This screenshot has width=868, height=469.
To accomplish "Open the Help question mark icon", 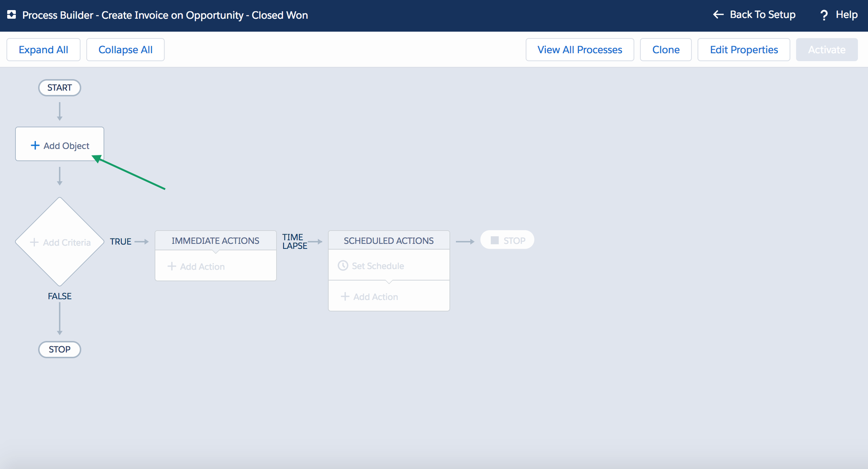I will [x=824, y=15].
